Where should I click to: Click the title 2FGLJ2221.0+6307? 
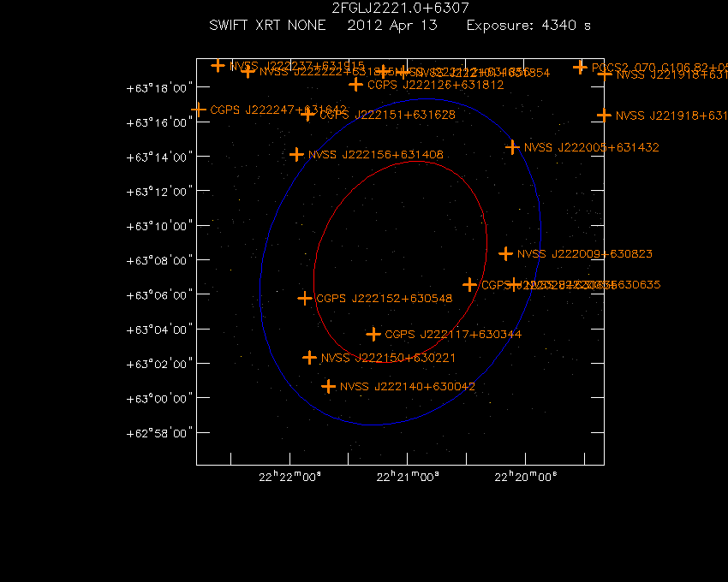tap(400, 8)
